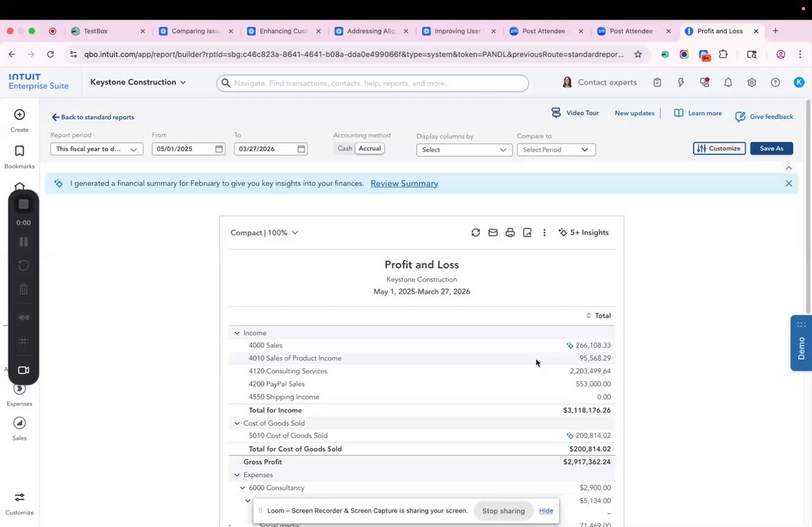Open the export report icon

click(x=527, y=233)
